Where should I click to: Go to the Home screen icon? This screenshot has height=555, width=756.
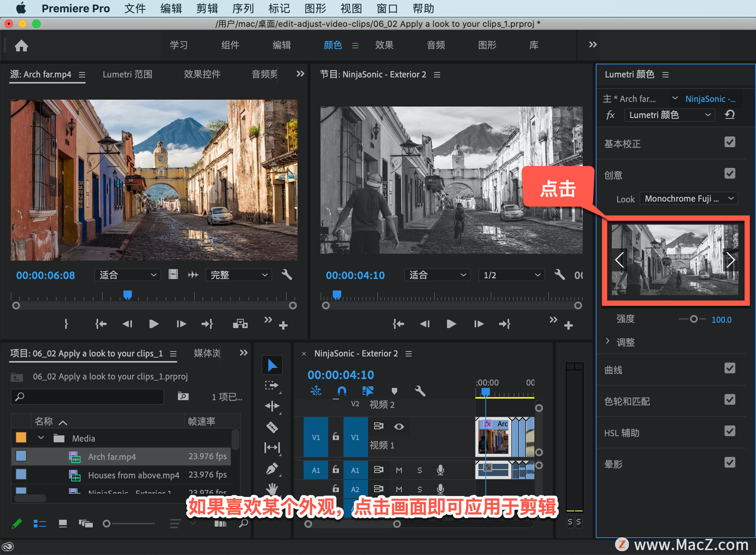point(21,45)
